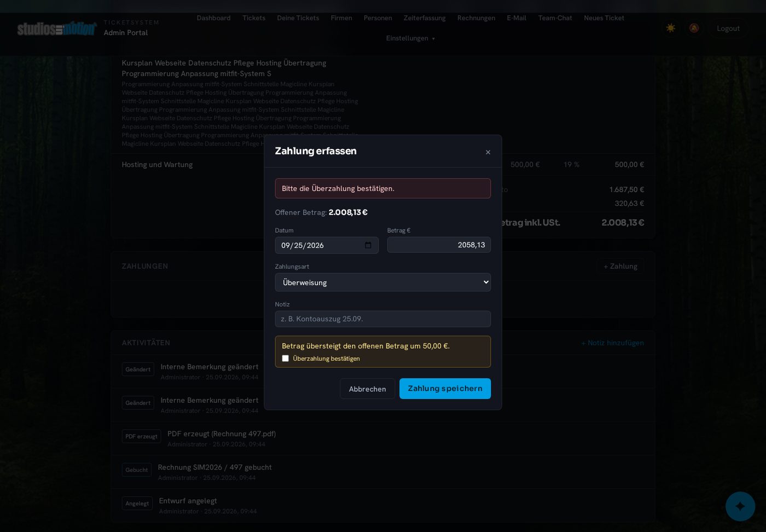Switch to Rechnungen
Image resolution: width=766 pixels, height=532 pixels.
click(x=476, y=18)
